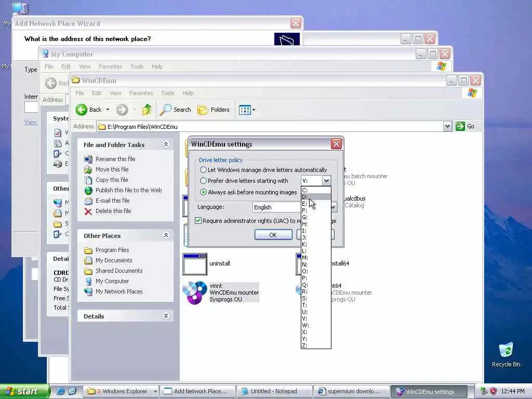Viewport: 532px width, 399px height.
Task: Select Let Windows manage drive letters automatically
Action: (x=203, y=170)
